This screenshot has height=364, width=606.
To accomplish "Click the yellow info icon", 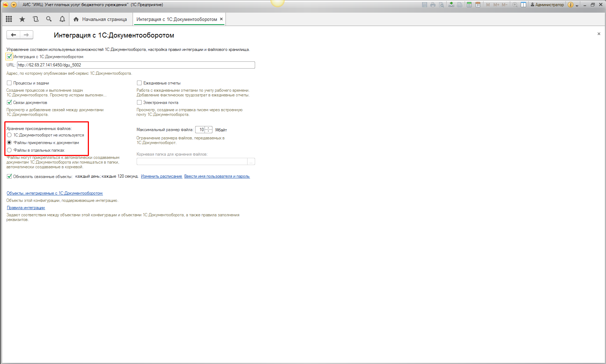I will click(x=570, y=5).
